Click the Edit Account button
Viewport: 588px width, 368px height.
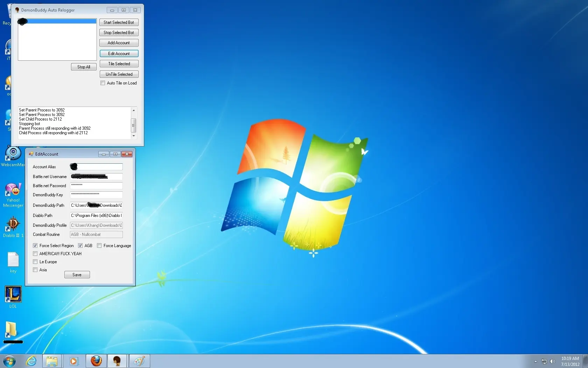(x=119, y=54)
